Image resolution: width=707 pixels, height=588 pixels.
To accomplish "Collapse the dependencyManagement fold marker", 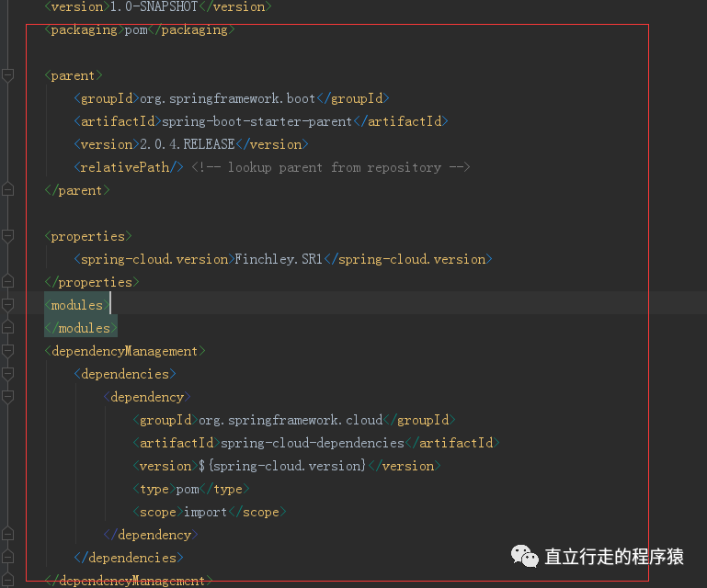I will tap(7, 351).
